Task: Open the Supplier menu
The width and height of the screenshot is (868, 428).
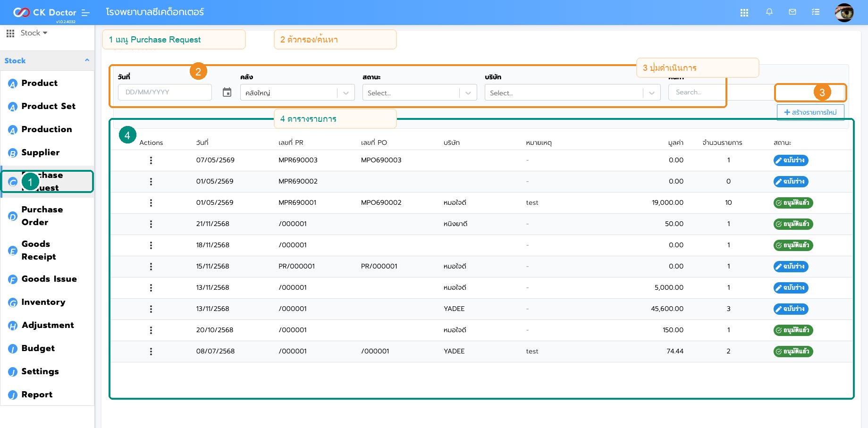Action: (x=41, y=152)
